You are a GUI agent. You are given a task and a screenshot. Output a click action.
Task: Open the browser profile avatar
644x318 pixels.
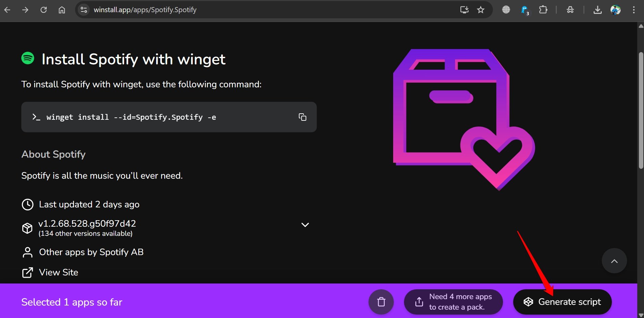click(x=616, y=10)
